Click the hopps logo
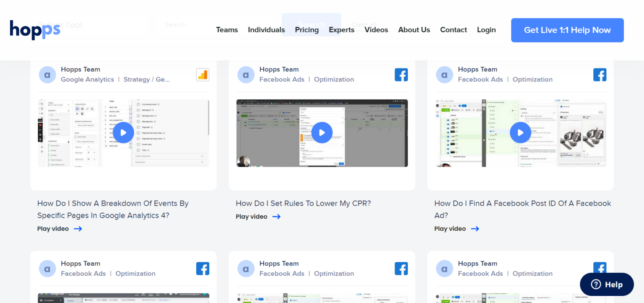This screenshot has height=303, width=644. 34,30
